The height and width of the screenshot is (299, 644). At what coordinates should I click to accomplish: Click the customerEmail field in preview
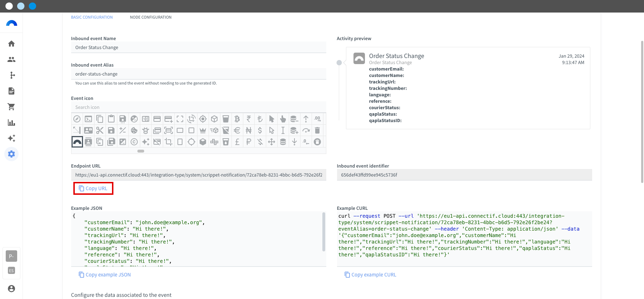pyautogui.click(x=386, y=69)
